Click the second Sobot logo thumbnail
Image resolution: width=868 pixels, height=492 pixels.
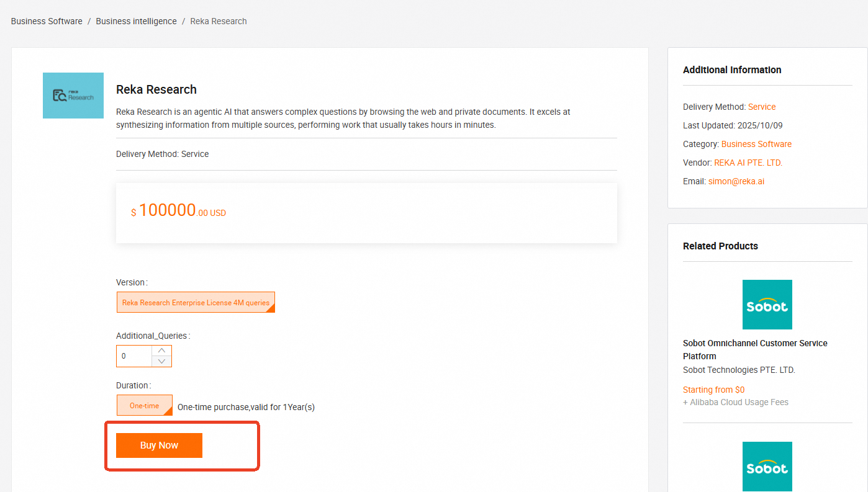(x=767, y=467)
